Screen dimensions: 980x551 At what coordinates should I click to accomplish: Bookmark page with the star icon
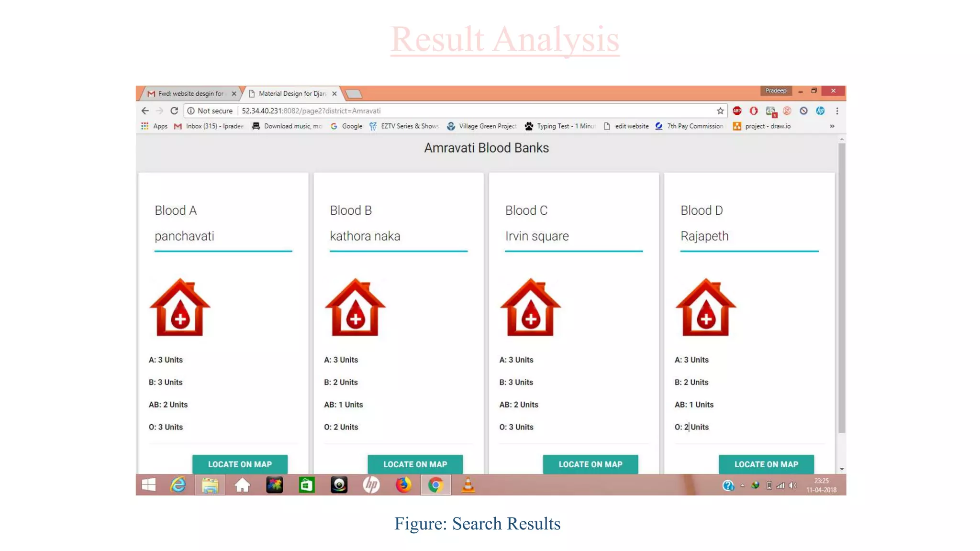point(720,111)
